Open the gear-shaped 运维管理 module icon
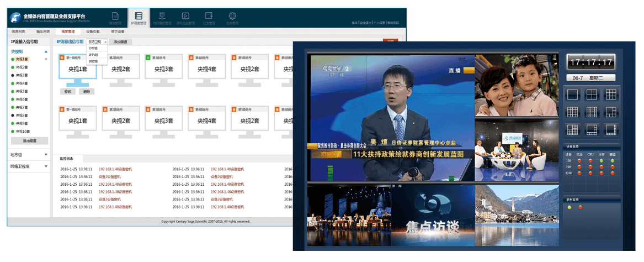This screenshot has width=644, height=262. point(232,17)
